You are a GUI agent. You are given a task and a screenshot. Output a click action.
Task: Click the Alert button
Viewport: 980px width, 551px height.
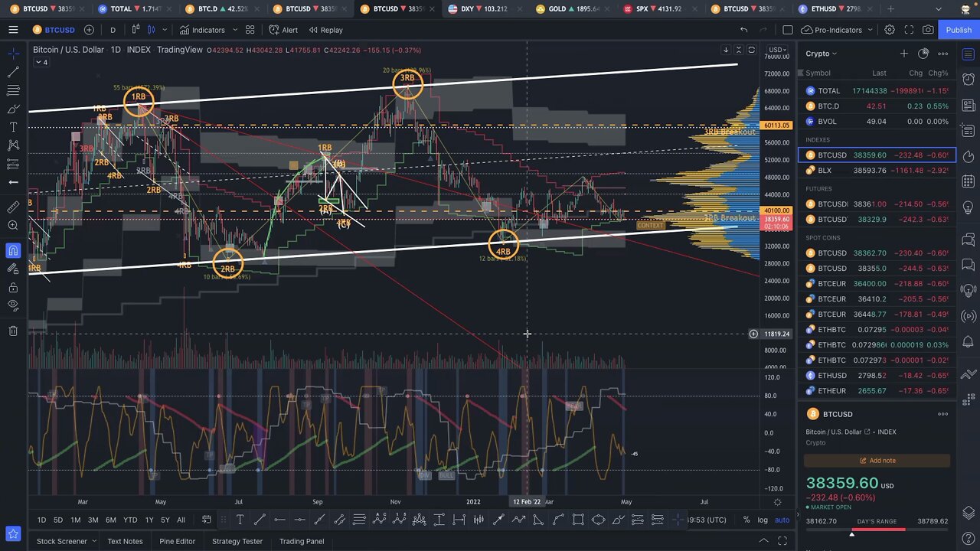(283, 30)
